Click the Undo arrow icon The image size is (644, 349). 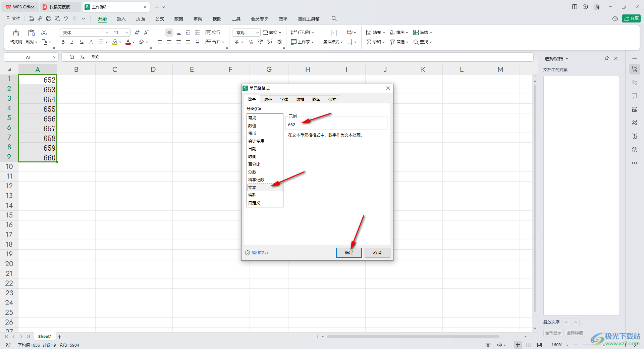[x=66, y=18]
